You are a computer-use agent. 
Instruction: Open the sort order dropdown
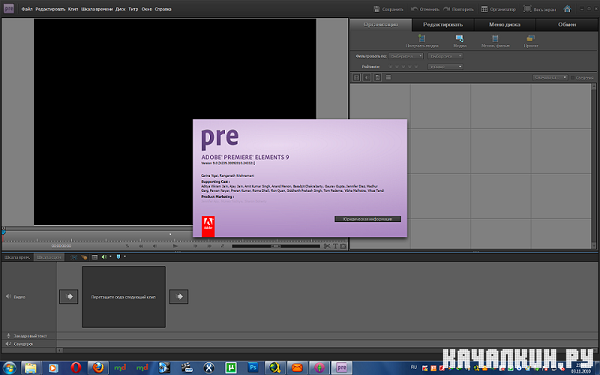550,78
